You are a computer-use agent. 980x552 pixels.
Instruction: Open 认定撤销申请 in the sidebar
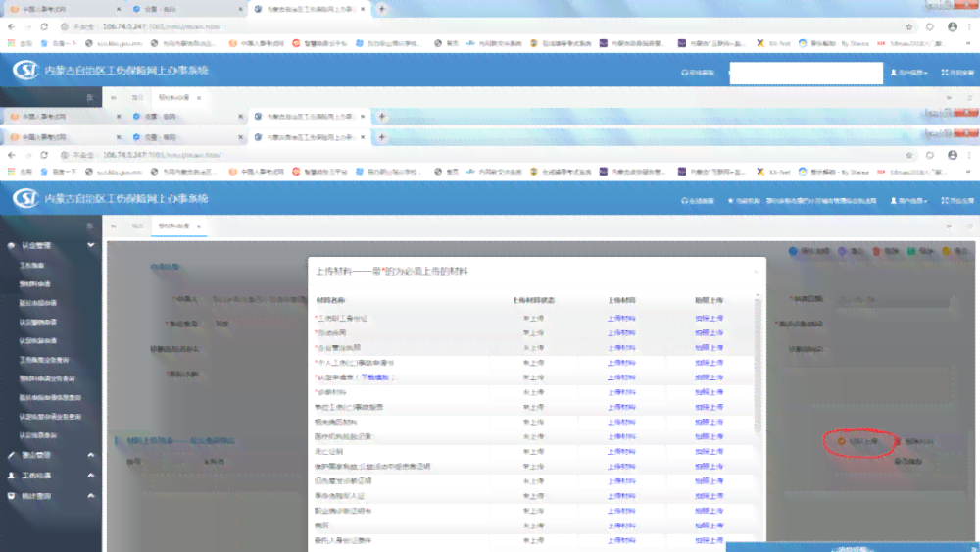click(x=38, y=322)
